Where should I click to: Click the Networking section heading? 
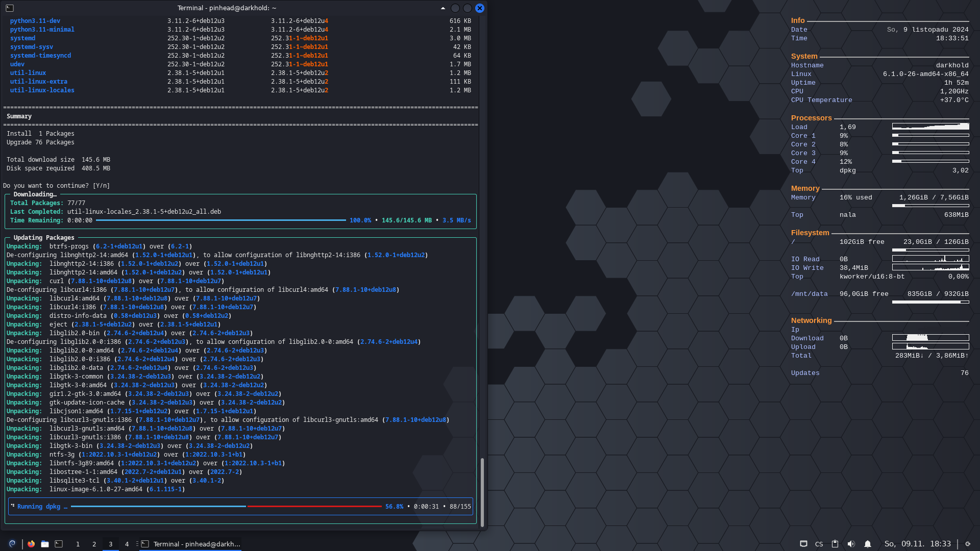811,320
